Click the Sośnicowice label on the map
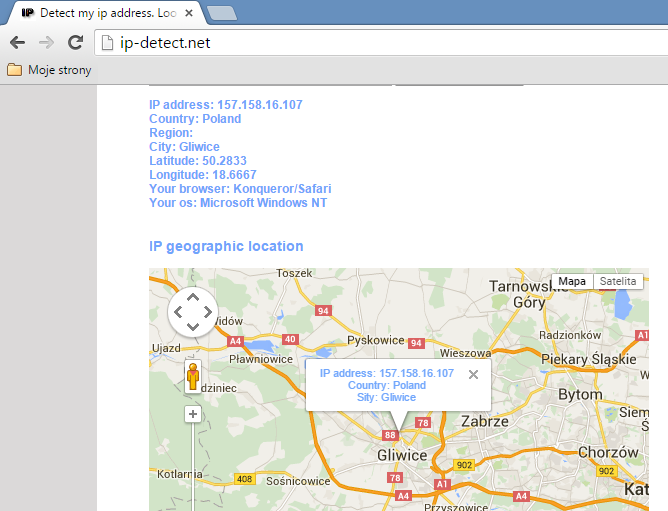Screen dimensions: 668x511 coord(298,481)
